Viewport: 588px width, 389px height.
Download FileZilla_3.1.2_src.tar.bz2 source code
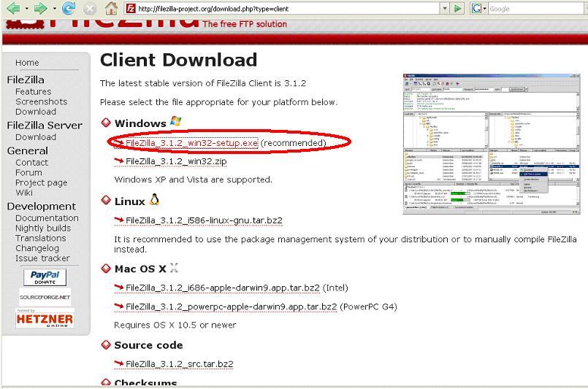point(179,364)
